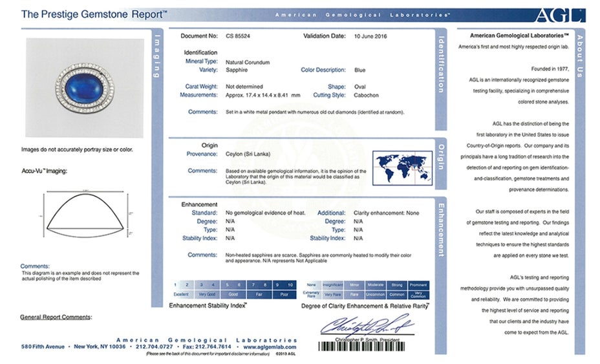Click the Prominent clarity enhancement cell

[418, 285]
